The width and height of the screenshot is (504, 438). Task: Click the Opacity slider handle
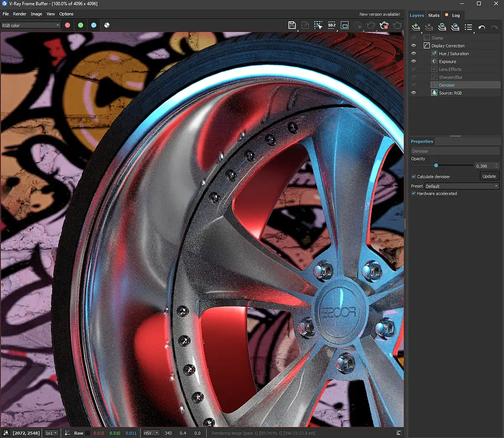click(x=436, y=165)
